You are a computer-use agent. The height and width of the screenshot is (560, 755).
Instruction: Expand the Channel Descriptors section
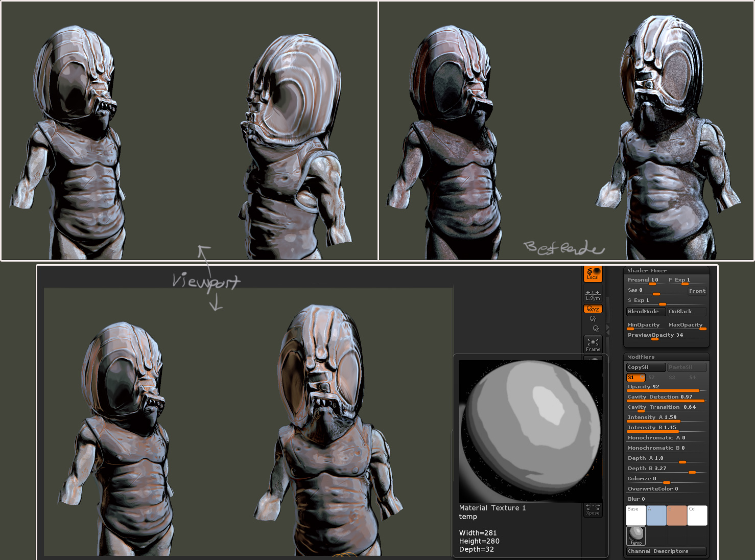tap(666, 551)
